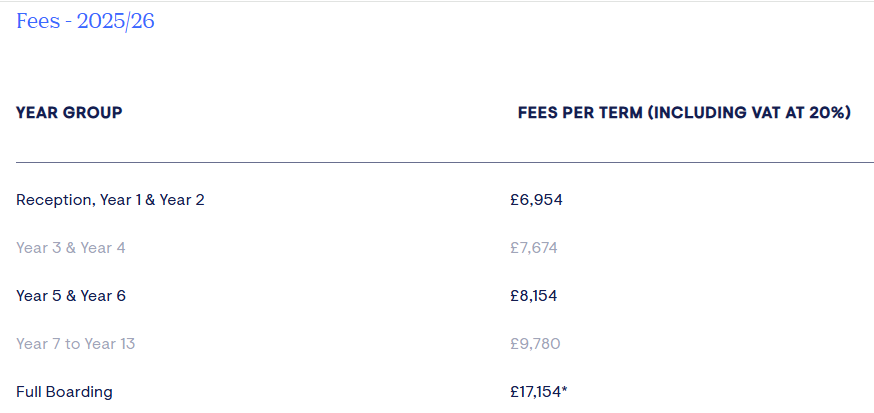Click the £7,674 fee amount
874x413 pixels.
[533, 247]
